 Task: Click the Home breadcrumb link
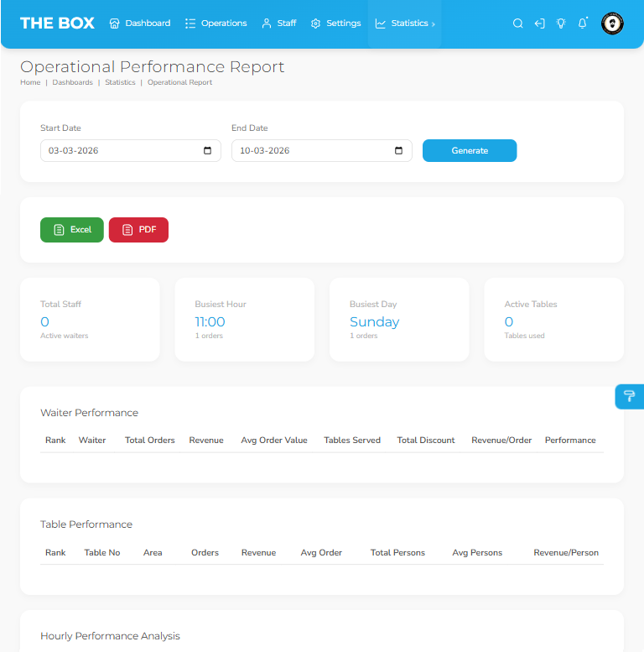(30, 82)
